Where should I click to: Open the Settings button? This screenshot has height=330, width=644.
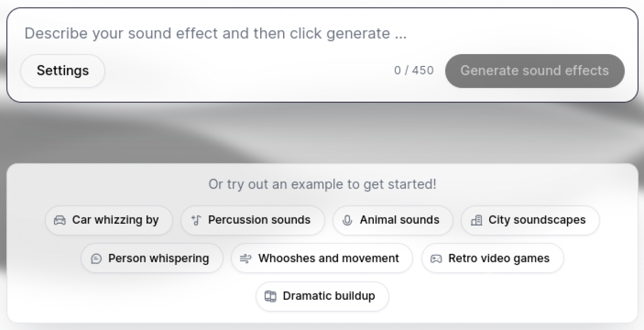point(63,71)
